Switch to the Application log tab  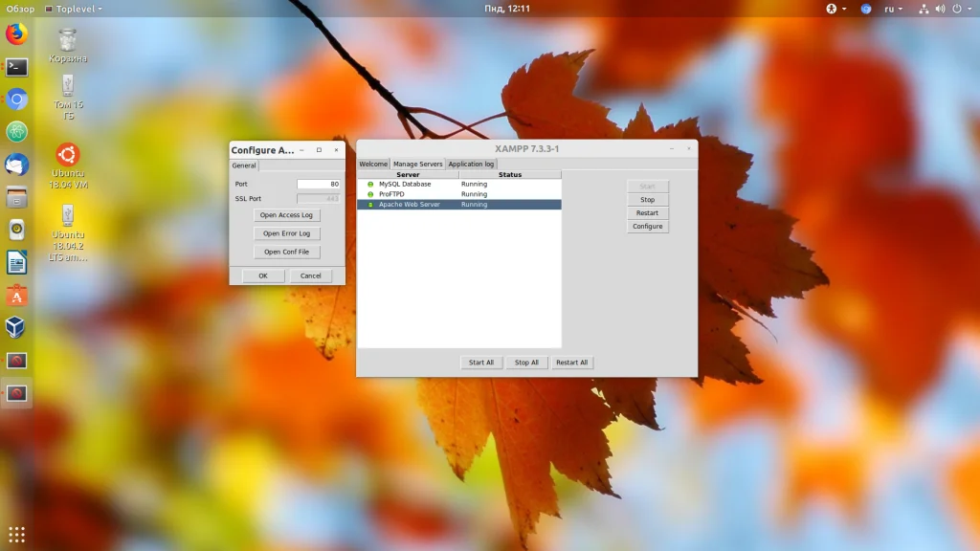471,165
